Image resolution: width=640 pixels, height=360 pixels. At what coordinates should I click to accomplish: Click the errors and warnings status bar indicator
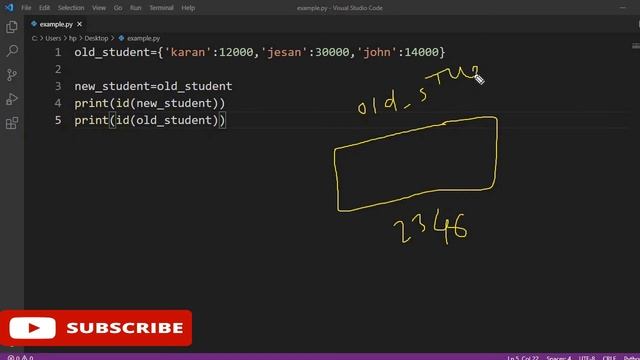click(20, 357)
